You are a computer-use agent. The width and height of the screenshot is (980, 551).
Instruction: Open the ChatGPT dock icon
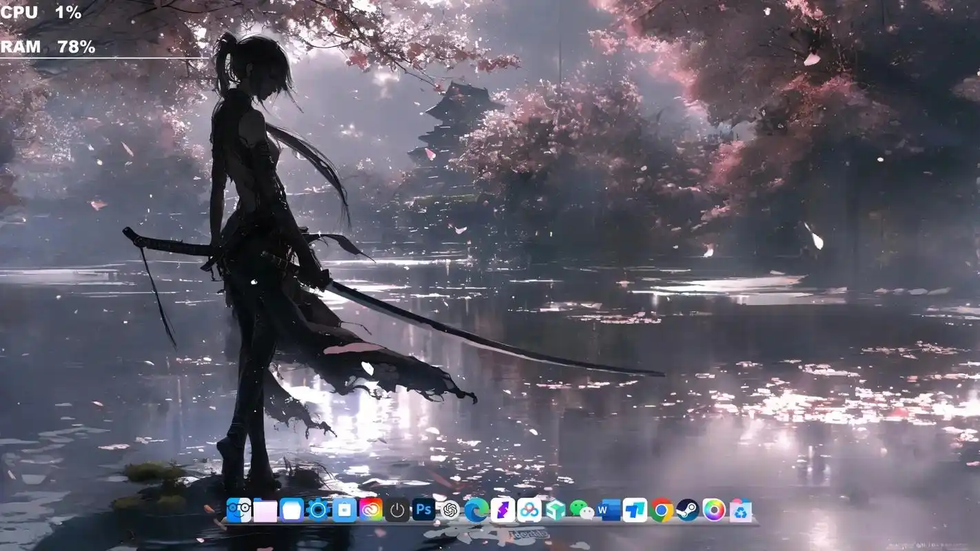coord(450,510)
